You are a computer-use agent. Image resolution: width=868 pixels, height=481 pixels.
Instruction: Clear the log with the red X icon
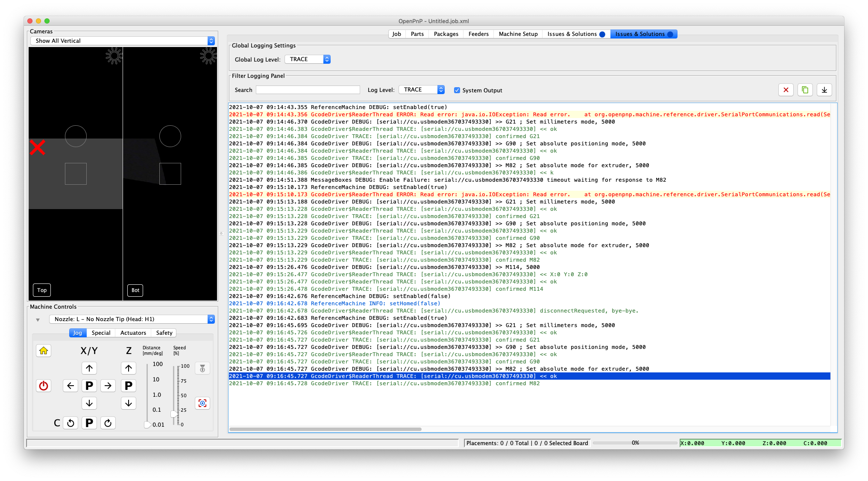pyautogui.click(x=786, y=90)
